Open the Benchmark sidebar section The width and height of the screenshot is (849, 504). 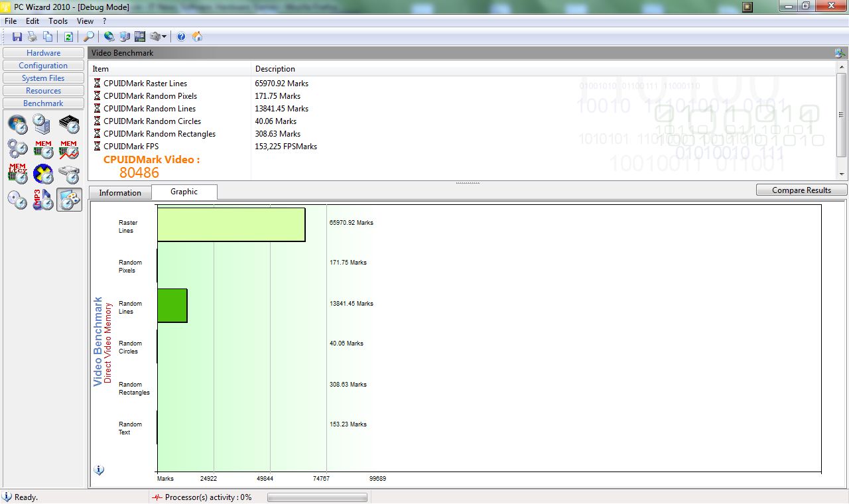[44, 103]
